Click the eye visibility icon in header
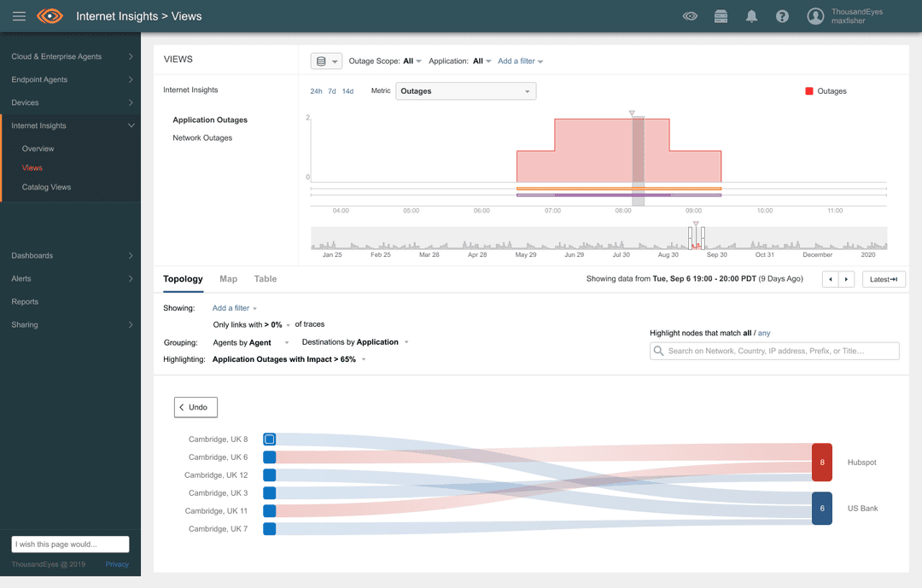922x588 pixels. [x=690, y=16]
